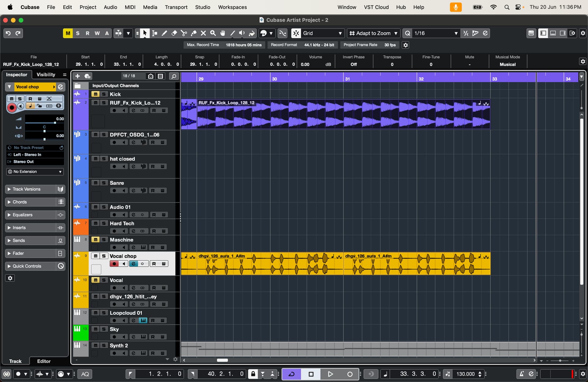
Task: Toggle cycle loop in transport
Action: pos(291,374)
